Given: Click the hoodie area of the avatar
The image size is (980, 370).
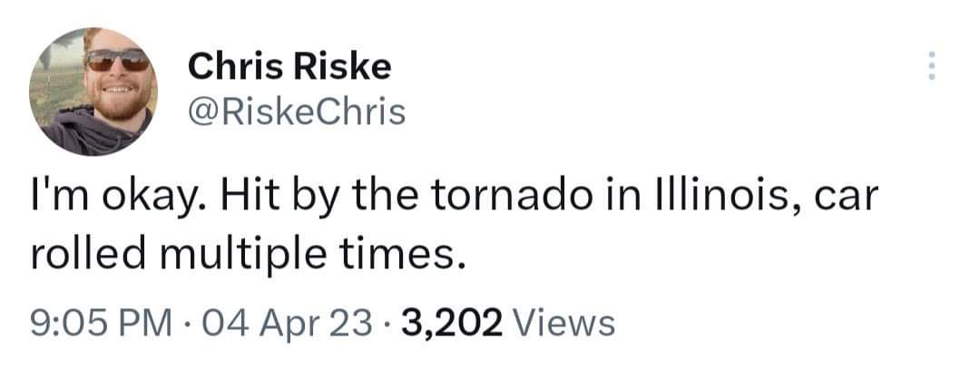Looking at the screenshot, I should pyautogui.click(x=87, y=132).
